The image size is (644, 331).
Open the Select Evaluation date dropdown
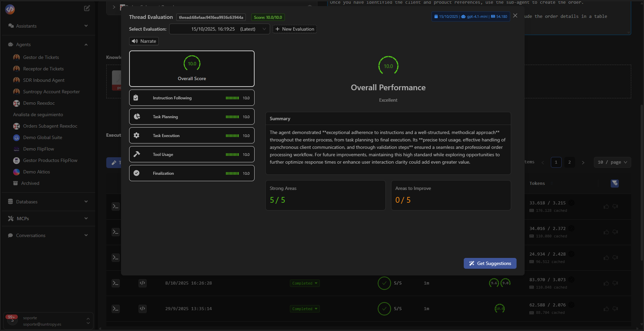tap(219, 29)
